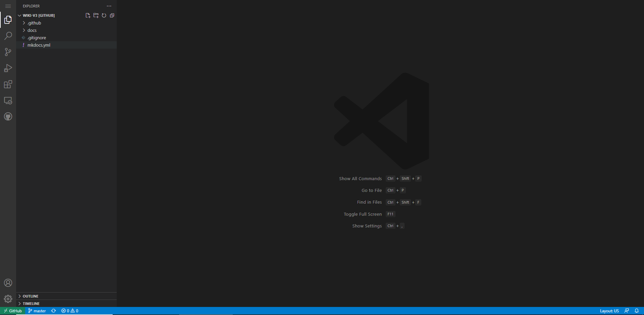The width and height of the screenshot is (644, 315).
Task: Open the notifications bell
Action: [637, 311]
